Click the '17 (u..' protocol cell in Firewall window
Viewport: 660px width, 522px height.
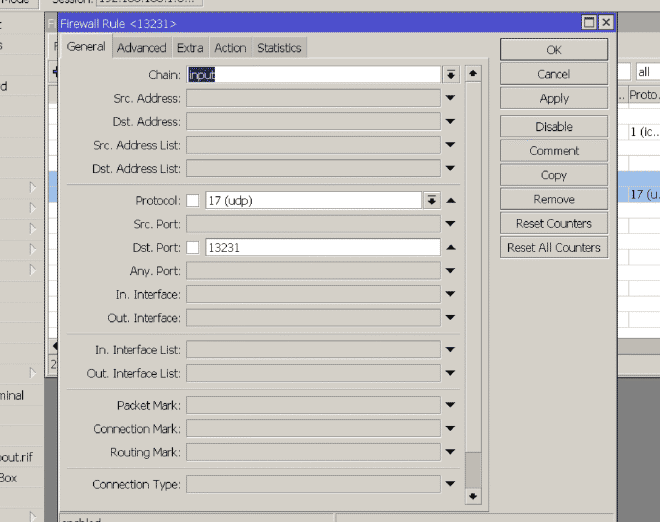pos(644,194)
